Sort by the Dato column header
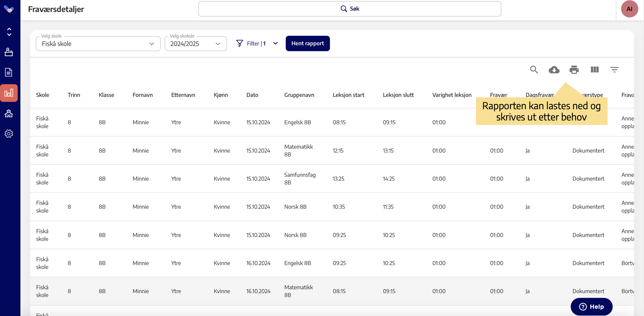The image size is (644, 316). pos(252,95)
